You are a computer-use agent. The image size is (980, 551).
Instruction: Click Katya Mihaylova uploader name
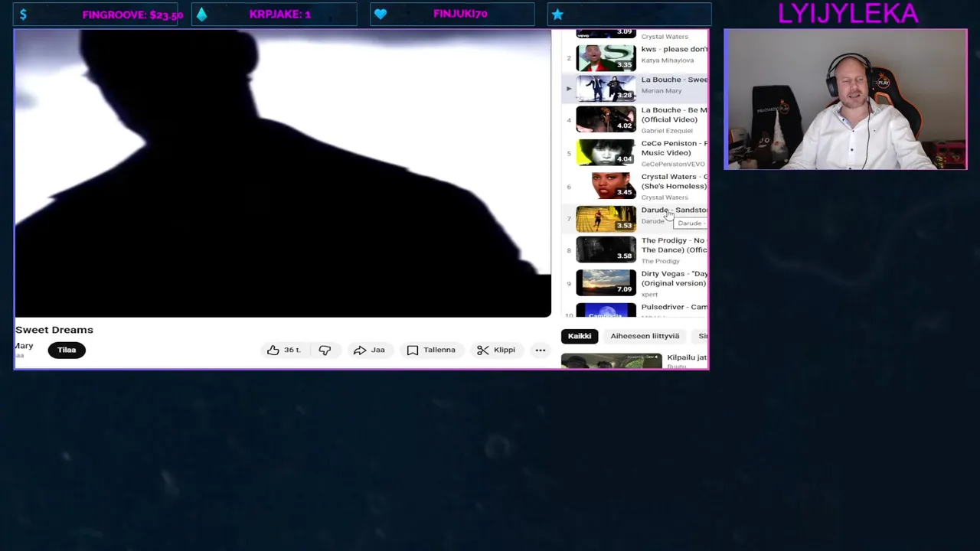click(x=668, y=60)
